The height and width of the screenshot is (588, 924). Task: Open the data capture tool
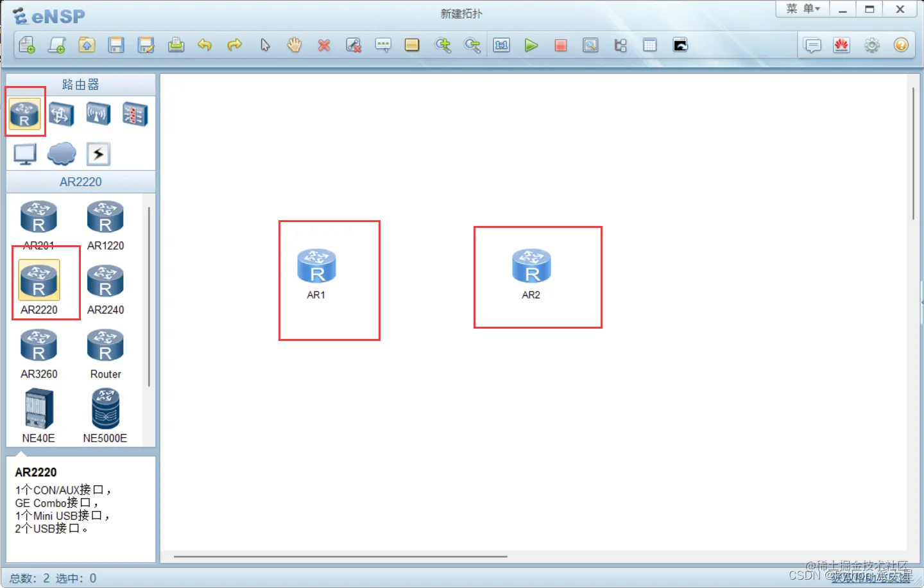pyautogui.click(x=590, y=45)
